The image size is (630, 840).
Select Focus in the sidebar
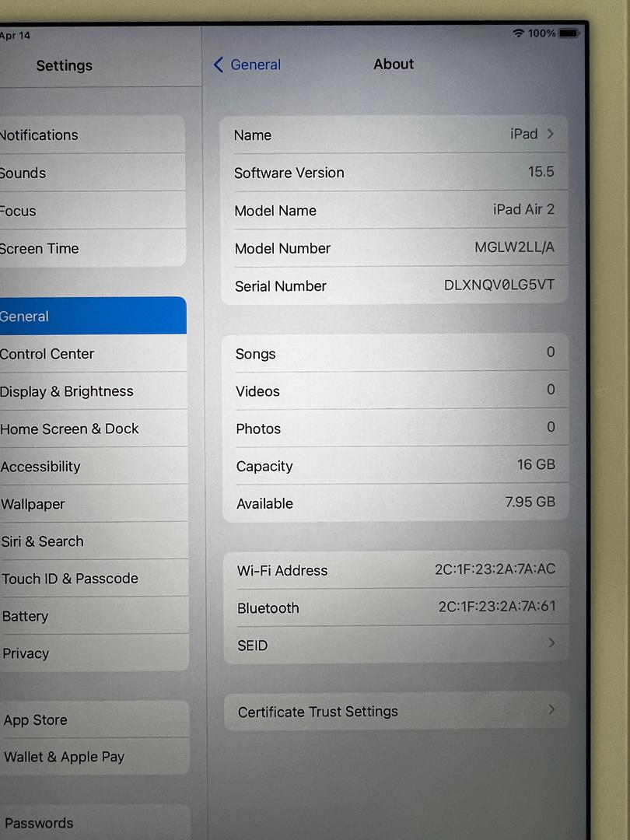click(92, 211)
